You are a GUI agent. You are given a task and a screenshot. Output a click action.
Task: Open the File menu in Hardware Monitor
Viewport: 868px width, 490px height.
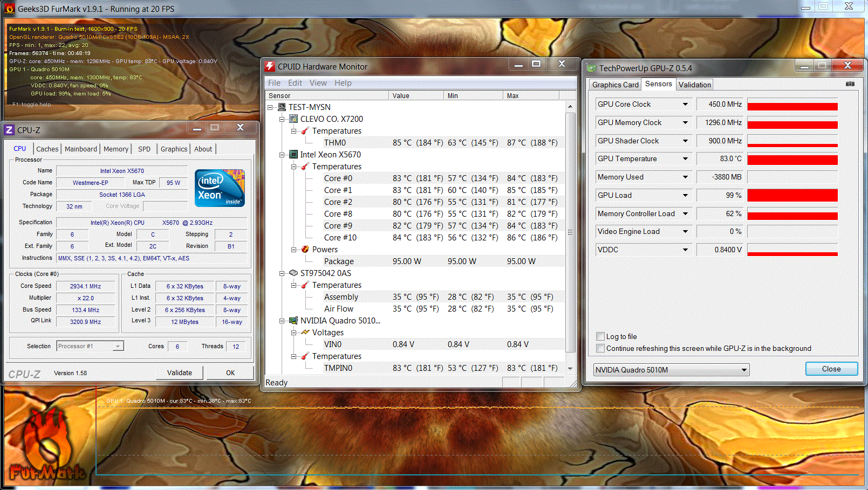(274, 83)
